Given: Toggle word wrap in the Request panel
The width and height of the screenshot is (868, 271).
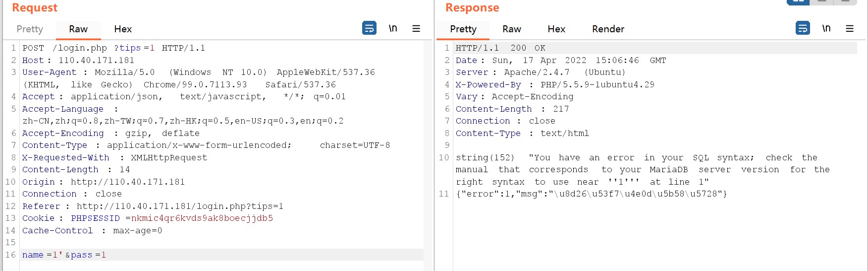Looking at the screenshot, I should [369, 28].
